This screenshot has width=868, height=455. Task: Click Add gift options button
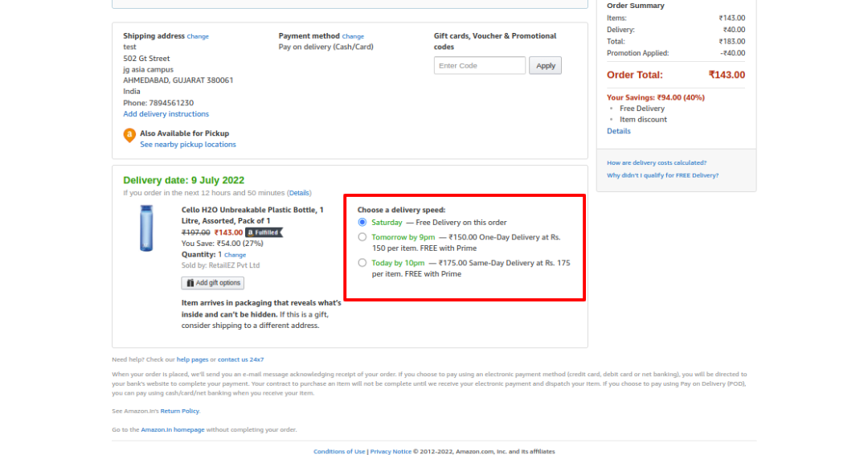[x=212, y=283]
